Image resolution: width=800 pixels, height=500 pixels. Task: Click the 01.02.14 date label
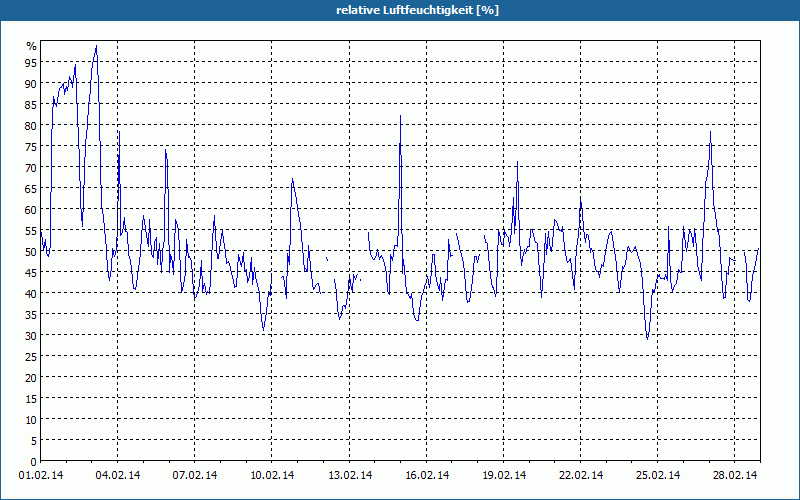coord(40,475)
